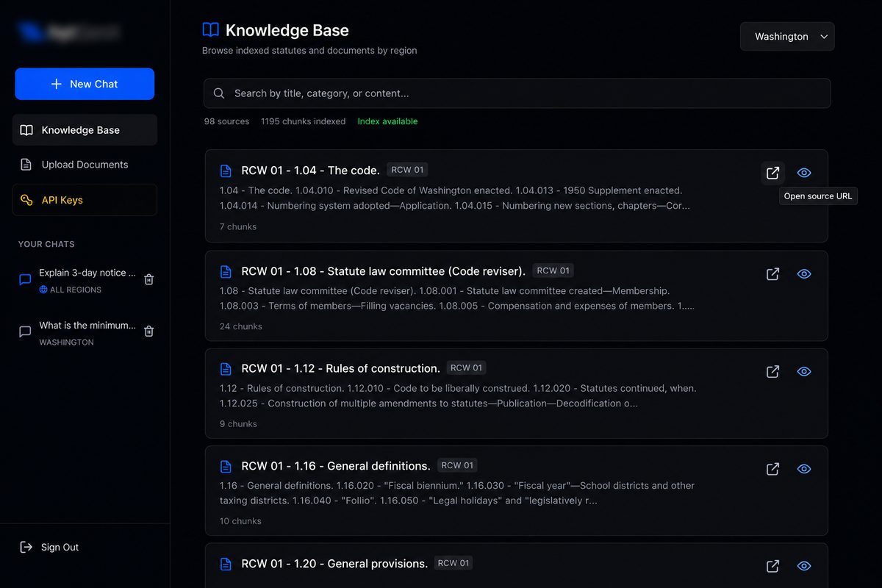Viewport: 882px width, 588px height.
Task: Click the chat bubble icon of 'Explain 3-day notice'
Action: [25, 279]
